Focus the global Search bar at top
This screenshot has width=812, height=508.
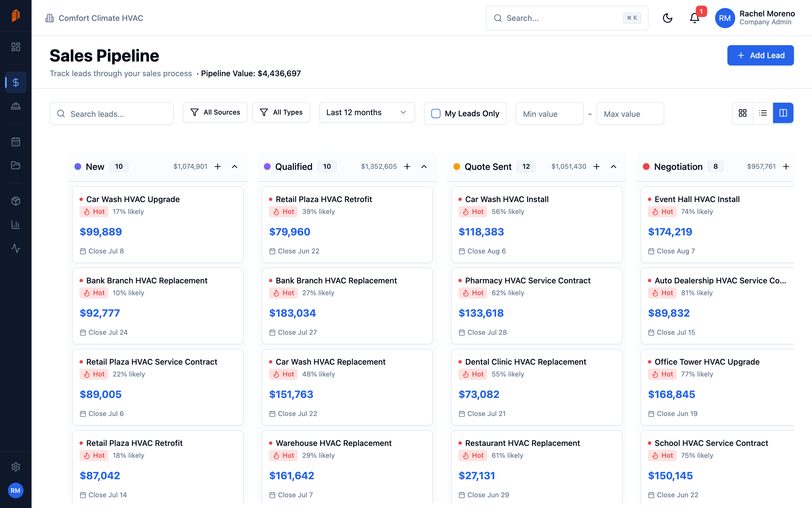[x=567, y=18]
